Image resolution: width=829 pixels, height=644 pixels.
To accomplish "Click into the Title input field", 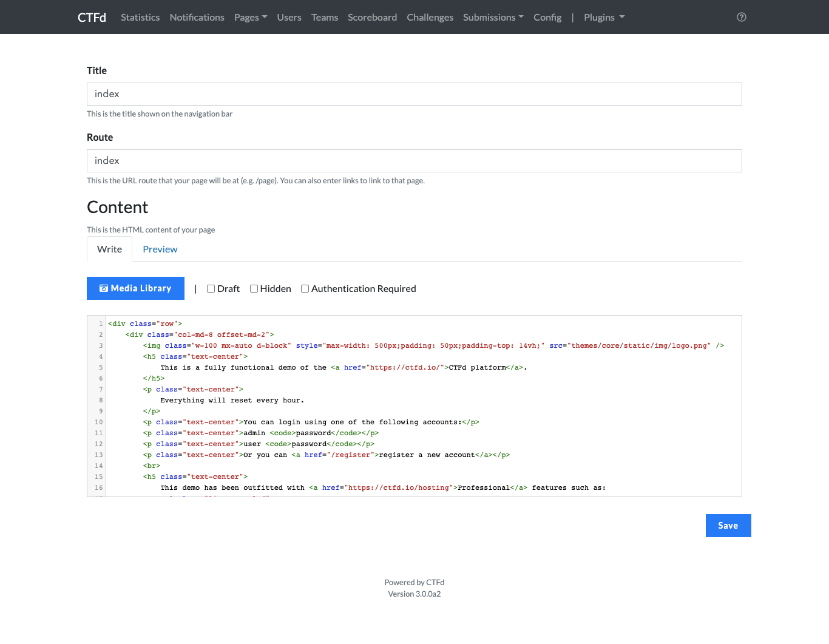I will 414,94.
